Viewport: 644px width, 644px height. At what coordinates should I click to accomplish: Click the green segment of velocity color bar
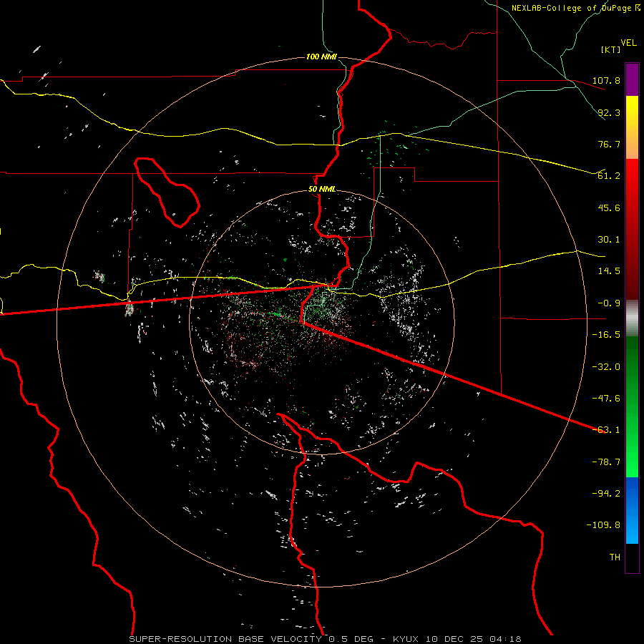(632, 406)
